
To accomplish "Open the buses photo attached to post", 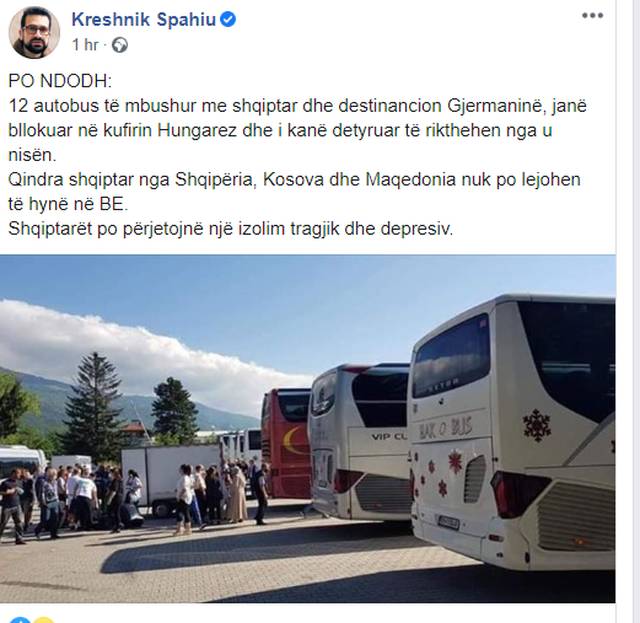I will coord(308,429).
